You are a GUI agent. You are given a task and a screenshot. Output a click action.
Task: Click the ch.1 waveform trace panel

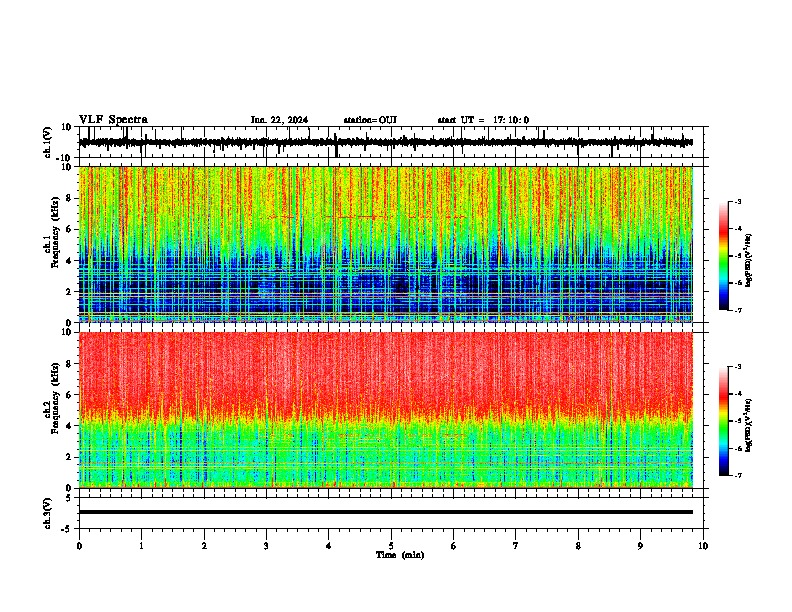391,142
